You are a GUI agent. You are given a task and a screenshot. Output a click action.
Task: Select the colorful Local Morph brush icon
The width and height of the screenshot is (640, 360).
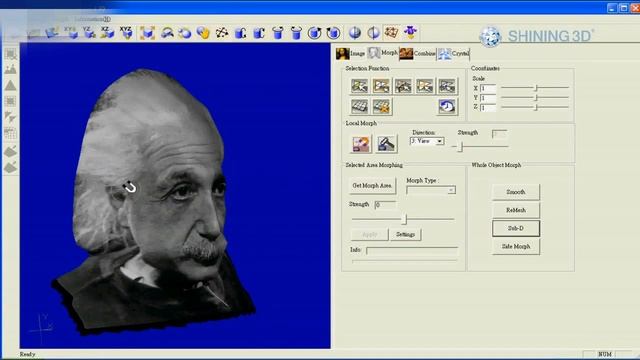click(361, 144)
